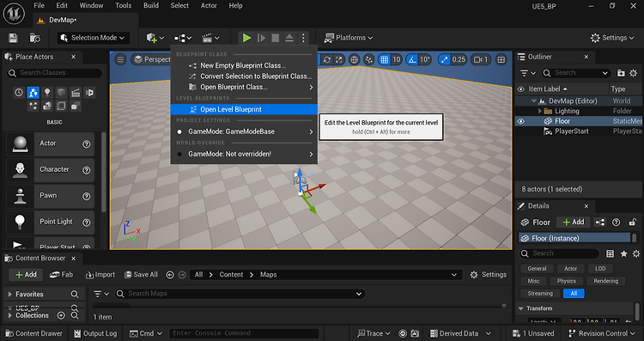Toggle surface snapping icon in viewport
The width and height of the screenshot is (644, 341).
(x=369, y=59)
